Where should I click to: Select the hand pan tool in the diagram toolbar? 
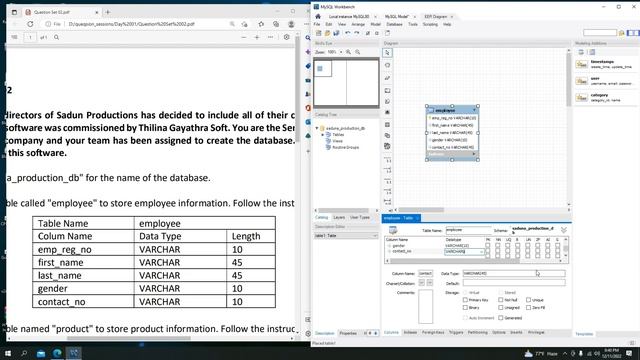387,65
